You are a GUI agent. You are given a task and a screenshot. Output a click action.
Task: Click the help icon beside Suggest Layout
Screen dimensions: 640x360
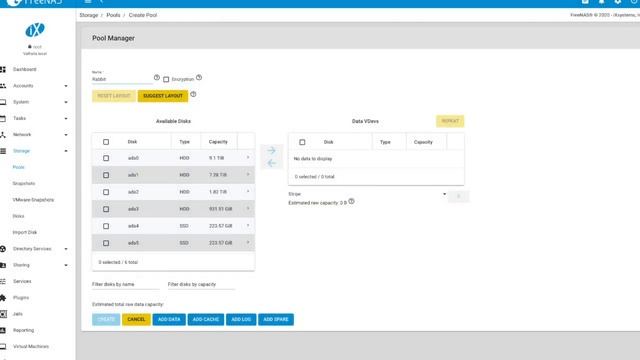pyautogui.click(x=193, y=94)
